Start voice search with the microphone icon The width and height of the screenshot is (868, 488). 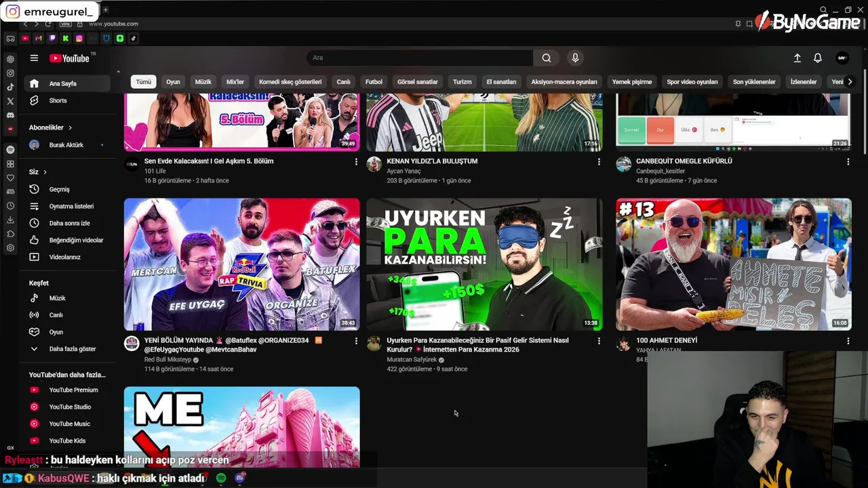(575, 58)
